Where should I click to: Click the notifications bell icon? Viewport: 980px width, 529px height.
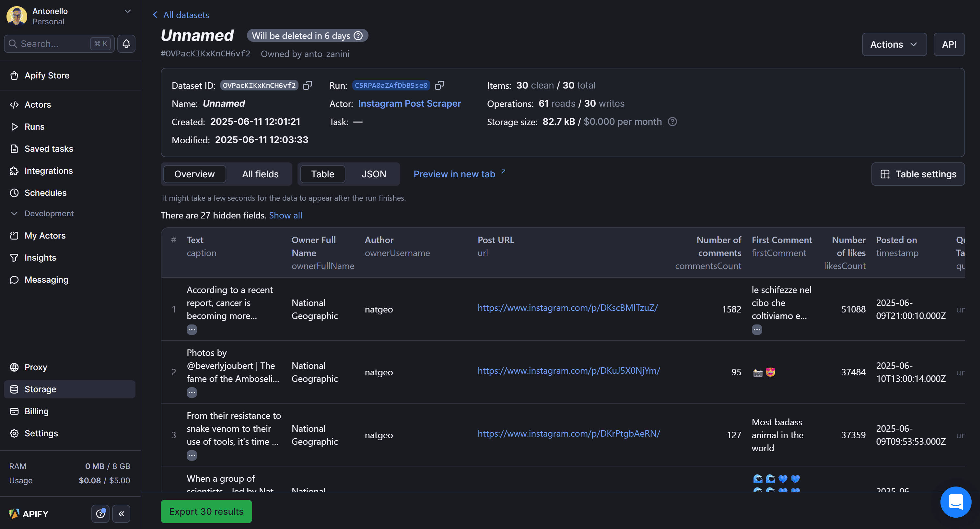click(x=126, y=44)
